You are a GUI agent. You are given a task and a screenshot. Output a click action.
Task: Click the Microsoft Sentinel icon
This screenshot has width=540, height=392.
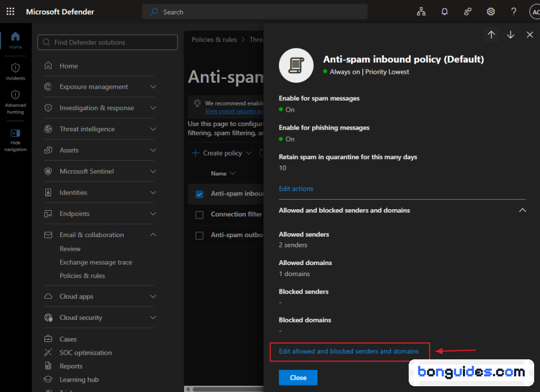48,171
